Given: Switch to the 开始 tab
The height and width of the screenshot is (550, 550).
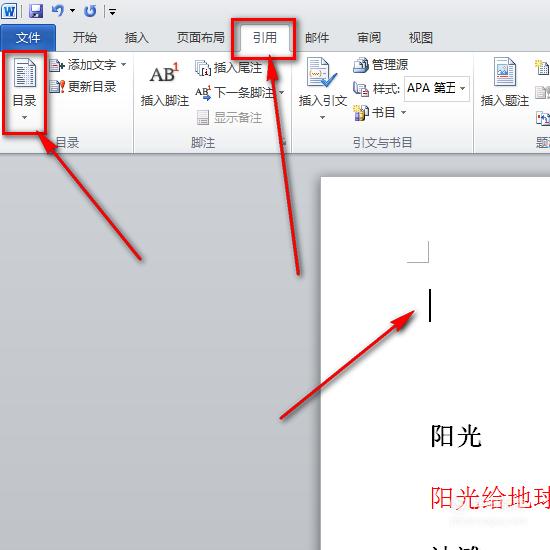Looking at the screenshot, I should pos(85,38).
